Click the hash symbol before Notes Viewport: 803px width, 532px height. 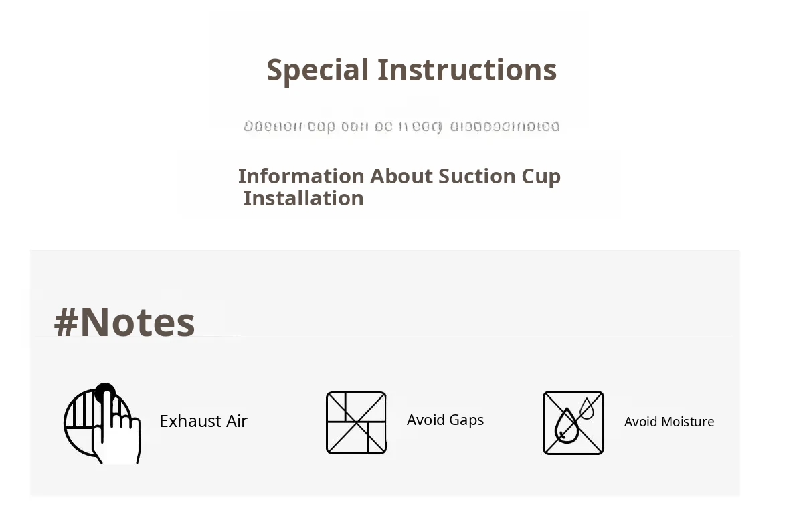pyautogui.click(x=66, y=322)
